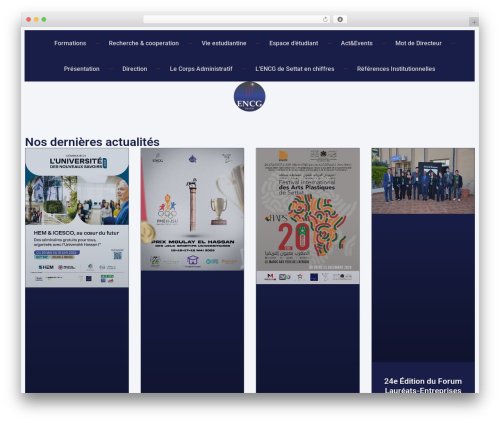
Task: Open the Prix Moulay El Hassan poster
Action: click(x=192, y=209)
